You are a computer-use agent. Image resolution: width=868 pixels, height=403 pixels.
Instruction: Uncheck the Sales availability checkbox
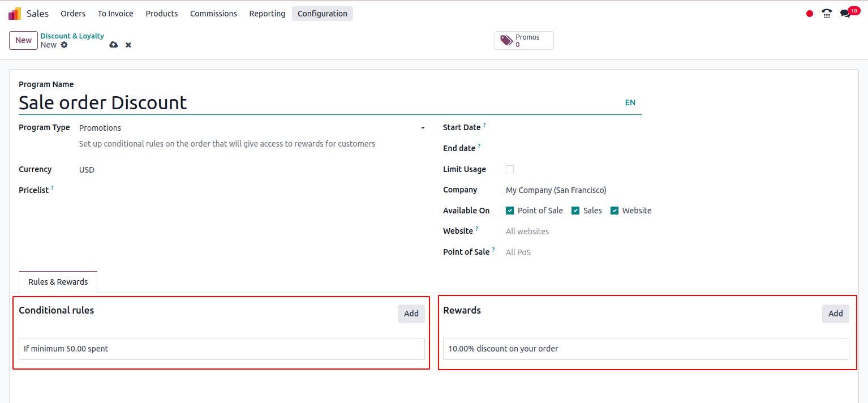point(575,211)
